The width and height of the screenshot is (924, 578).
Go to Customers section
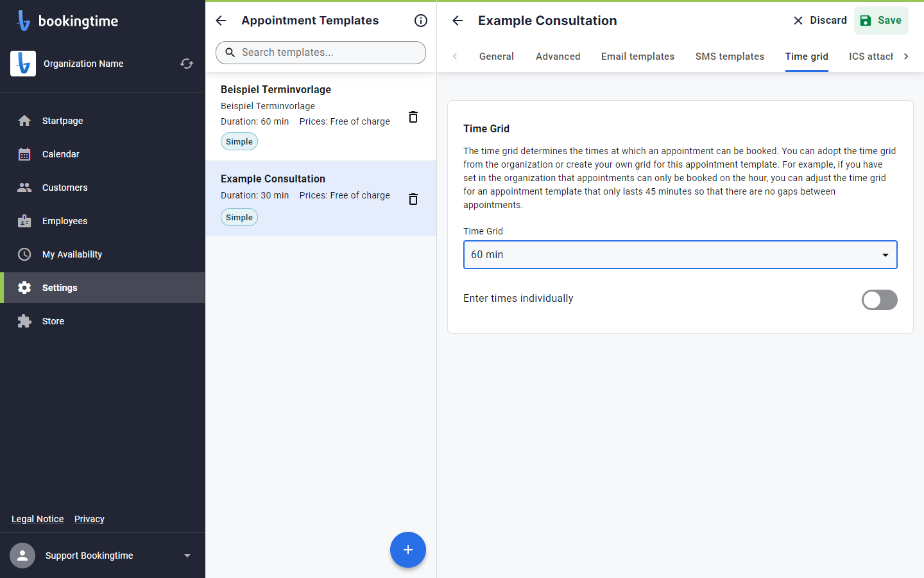pyautogui.click(x=103, y=188)
